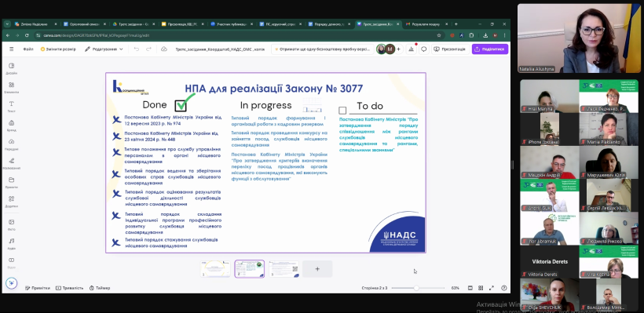The image size is (644, 313).
Task: Start the Презентація presentation button
Action: point(450,49)
